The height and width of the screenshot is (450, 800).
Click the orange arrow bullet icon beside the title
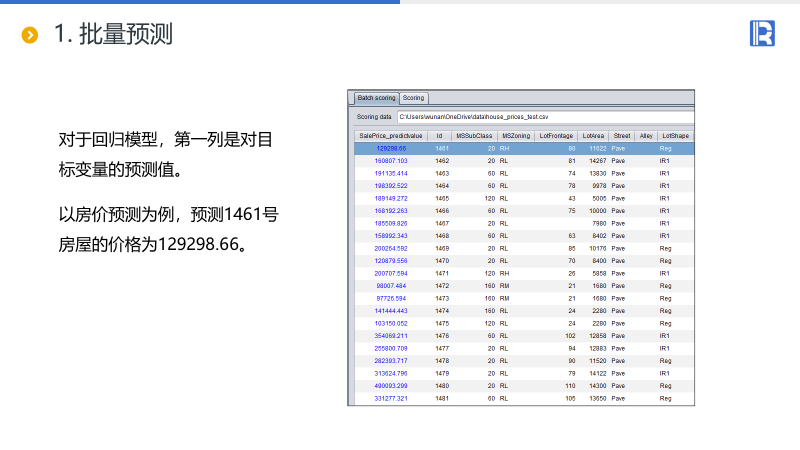[31, 35]
